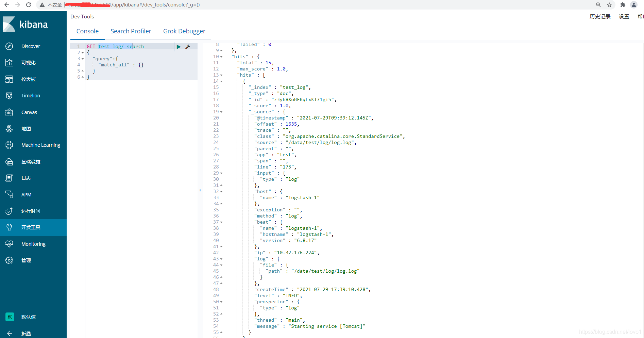Open the Timelion icon in sidebar
The width and height of the screenshot is (644, 338).
pos(9,96)
